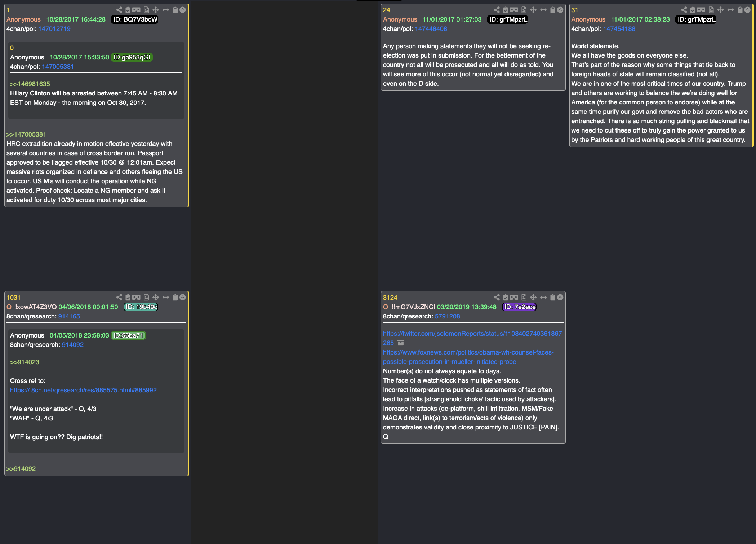Open VR goggles view for post 3124

[x=514, y=297]
